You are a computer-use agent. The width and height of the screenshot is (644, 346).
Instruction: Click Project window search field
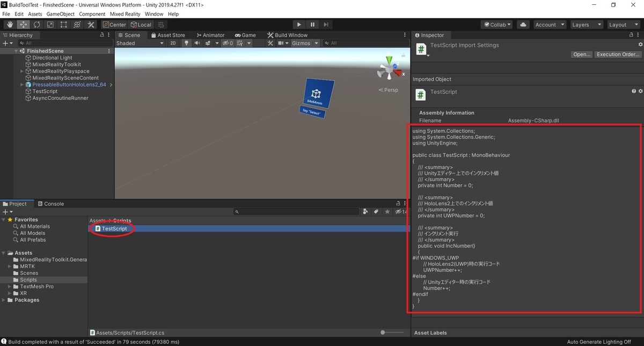[297, 212]
